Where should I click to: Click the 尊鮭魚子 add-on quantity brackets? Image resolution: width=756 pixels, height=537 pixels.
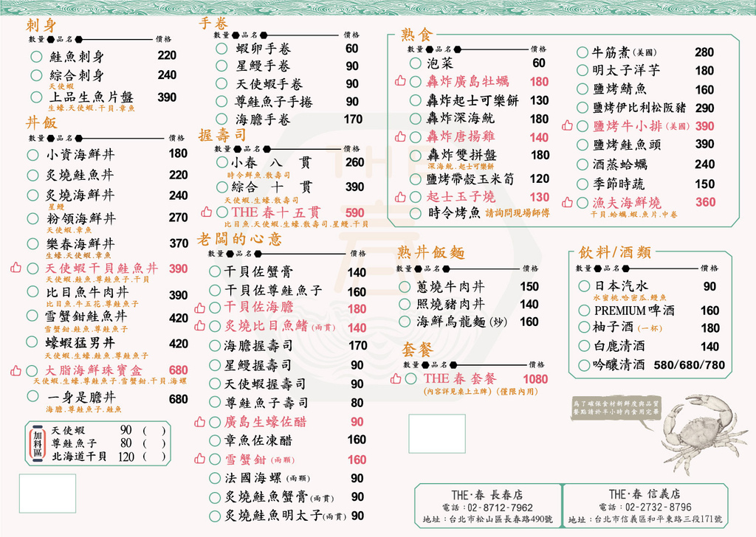tap(154, 443)
